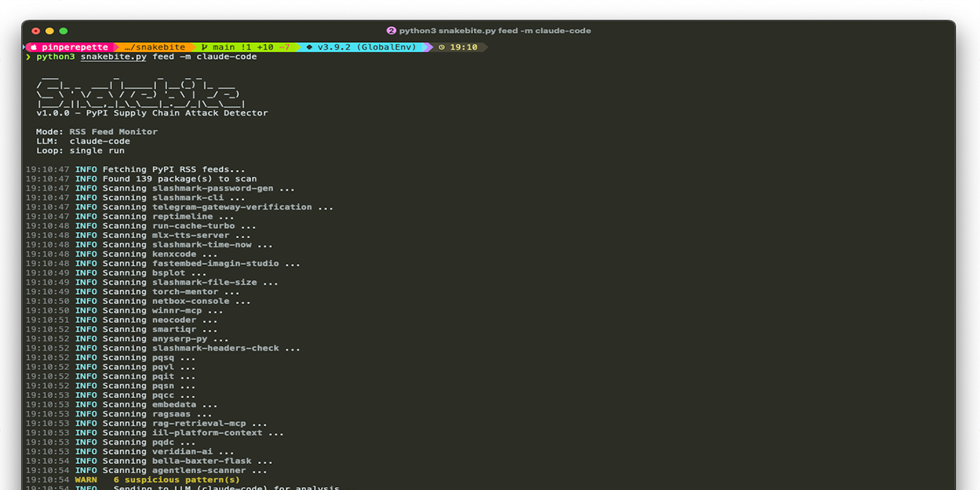Click the 'Scanning agentlens-scanner' log line

(146, 470)
